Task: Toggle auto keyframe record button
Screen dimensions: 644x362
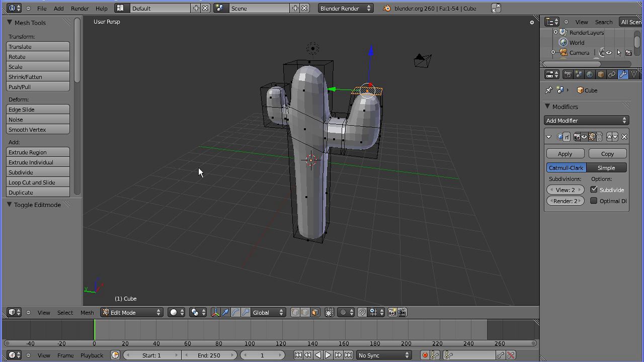Action: click(425, 355)
